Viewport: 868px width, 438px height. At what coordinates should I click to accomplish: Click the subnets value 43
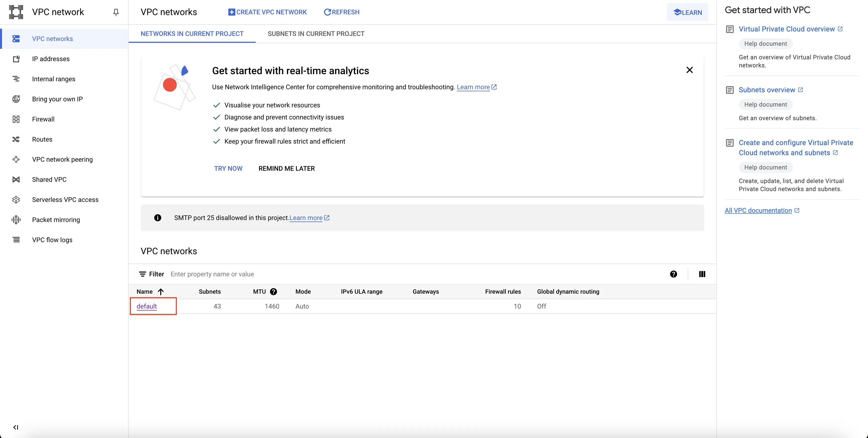pos(217,306)
